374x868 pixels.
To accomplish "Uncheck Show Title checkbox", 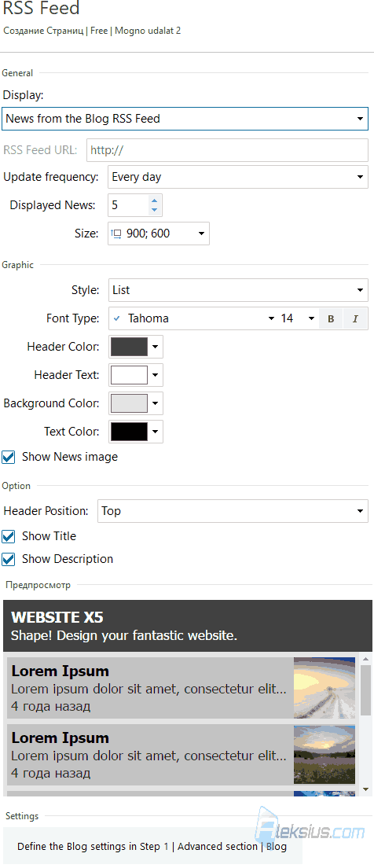I will tap(9, 536).
